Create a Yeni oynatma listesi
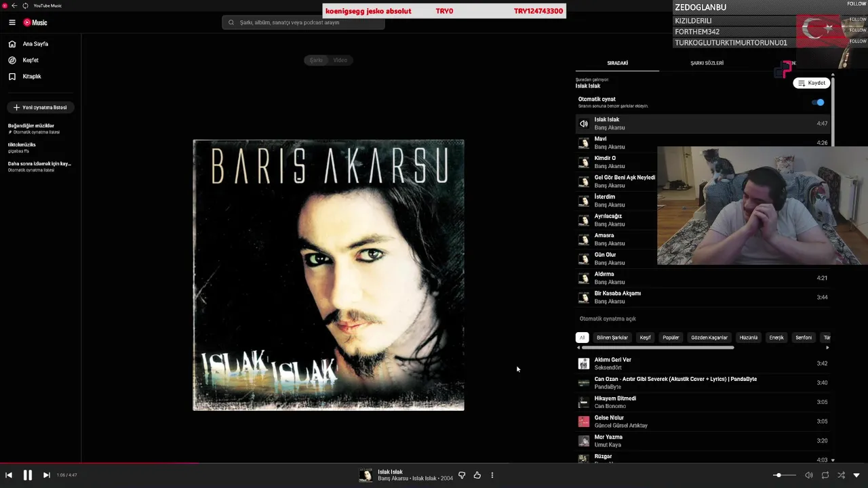The width and height of the screenshot is (868, 488). click(x=41, y=107)
